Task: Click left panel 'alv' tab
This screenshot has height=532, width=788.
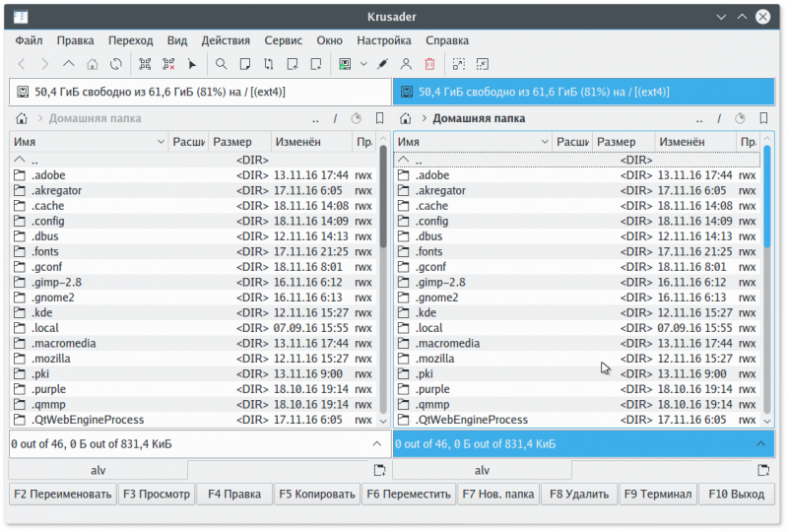Action: [x=98, y=471]
